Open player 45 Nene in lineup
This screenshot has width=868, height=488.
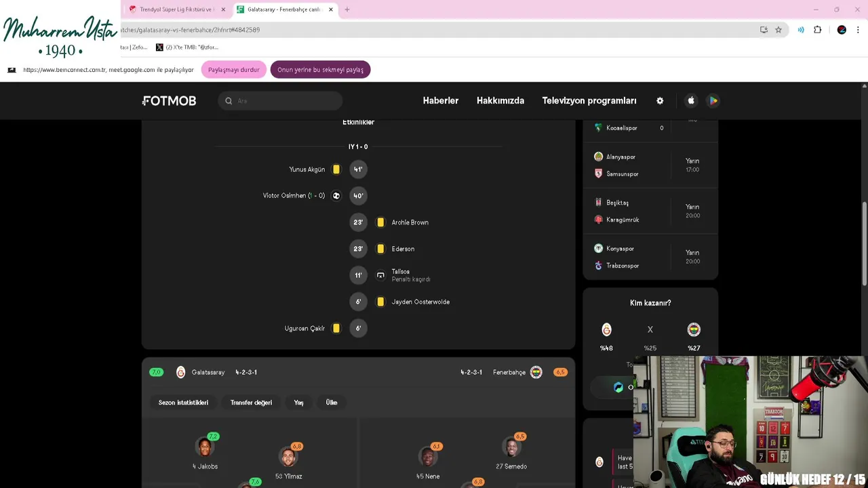(x=428, y=462)
